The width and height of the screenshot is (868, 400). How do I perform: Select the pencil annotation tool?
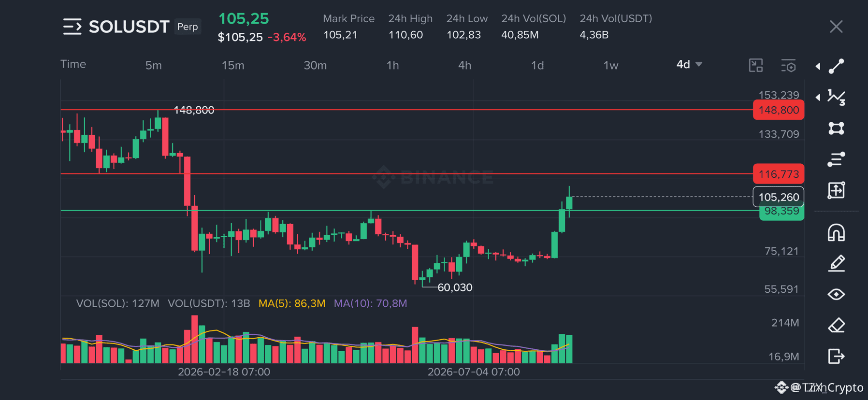836,263
